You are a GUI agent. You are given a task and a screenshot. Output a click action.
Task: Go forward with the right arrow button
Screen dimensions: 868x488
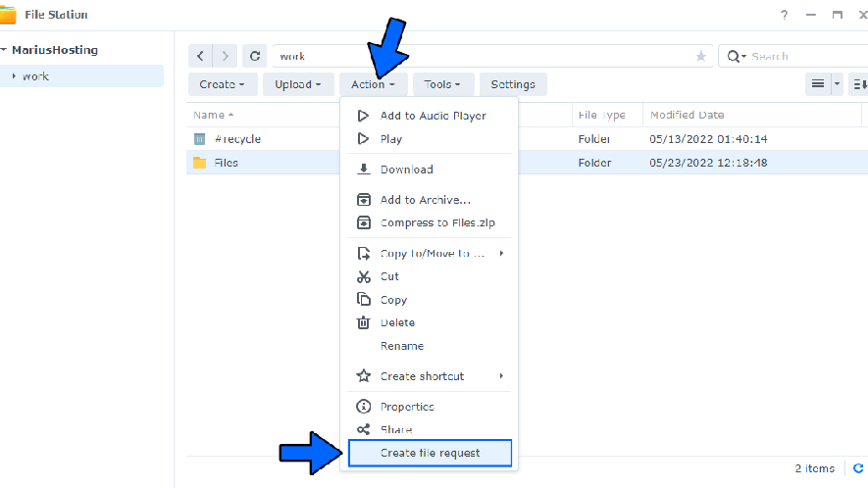[225, 56]
